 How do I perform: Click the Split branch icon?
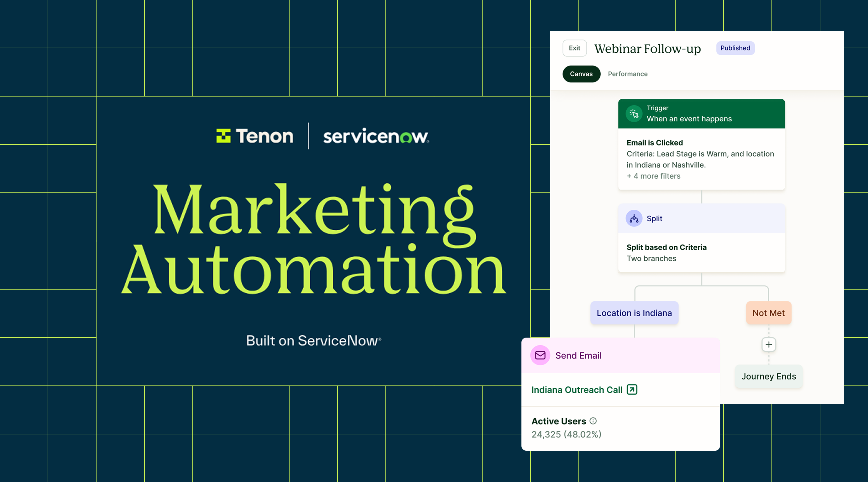click(634, 218)
